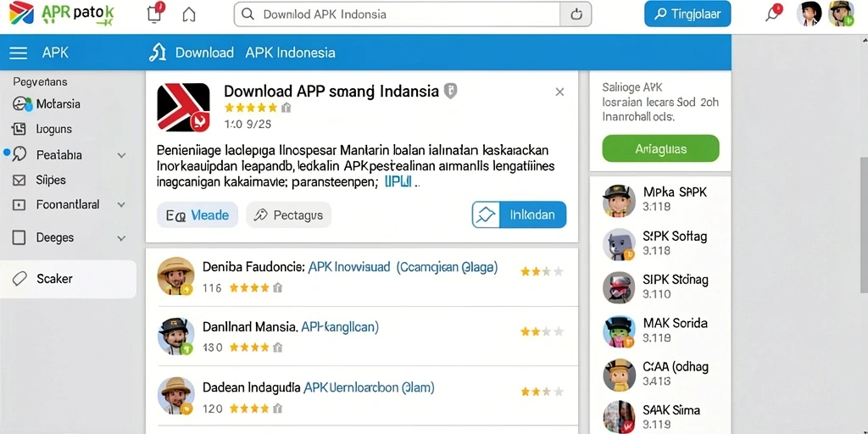Click the SIPK Stdnag avatar icon

(x=619, y=287)
